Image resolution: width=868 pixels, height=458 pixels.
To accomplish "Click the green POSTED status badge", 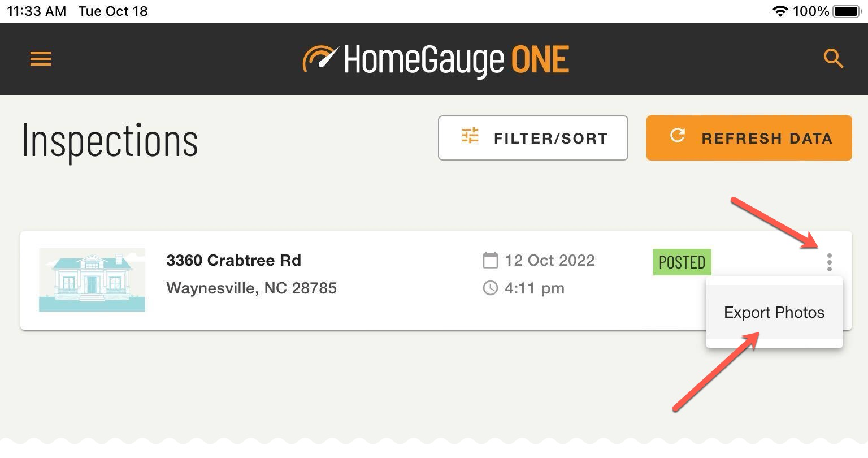I will click(x=682, y=262).
